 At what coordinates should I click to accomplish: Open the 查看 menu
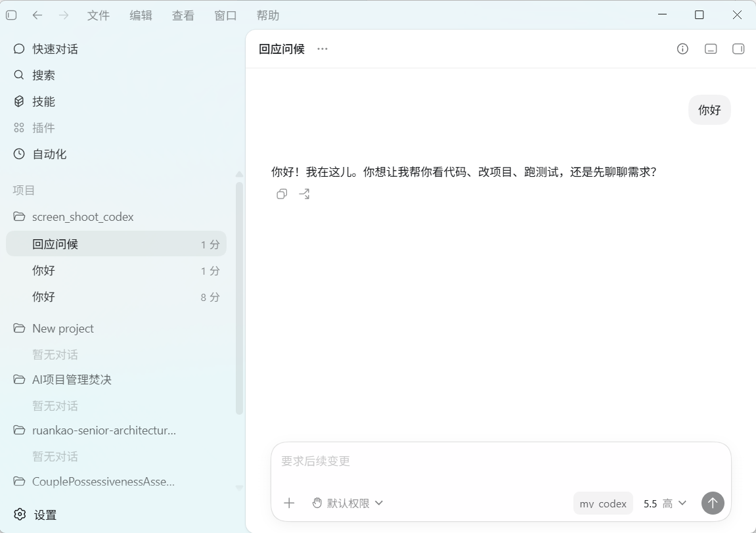point(183,15)
